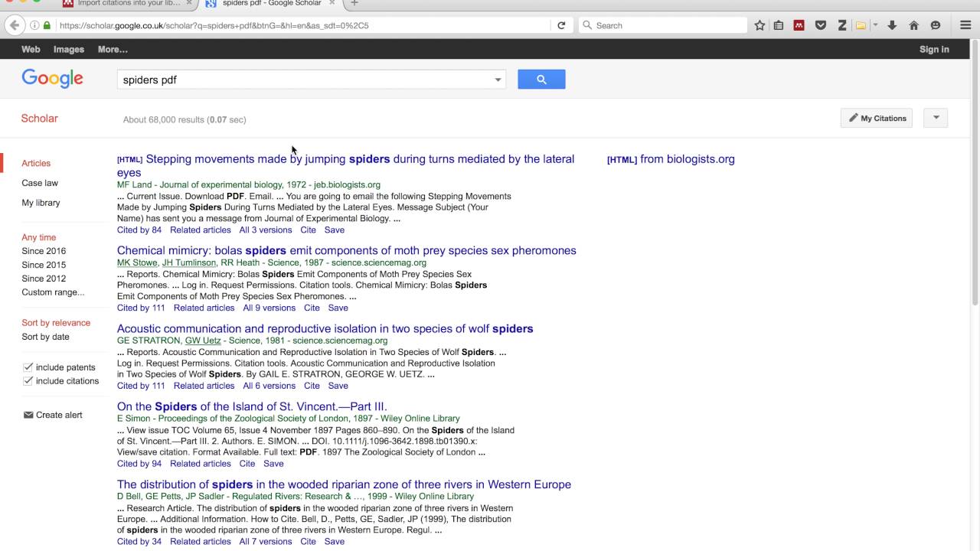Click the Sign in link
980x551 pixels.
click(934, 49)
